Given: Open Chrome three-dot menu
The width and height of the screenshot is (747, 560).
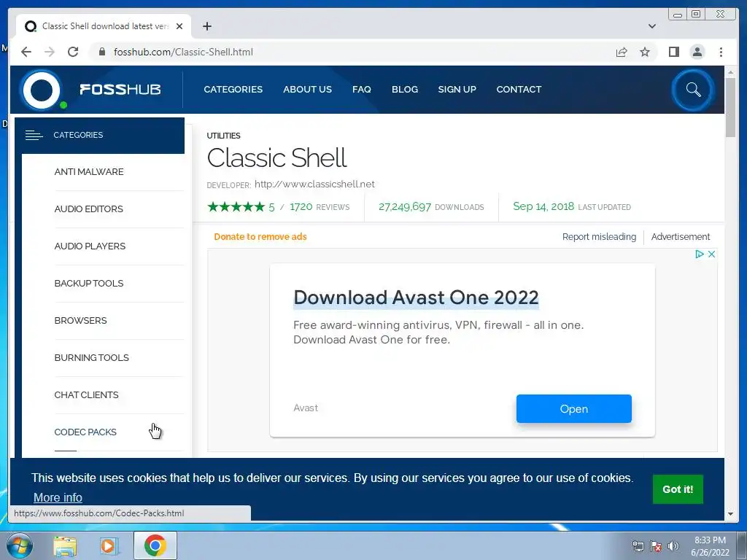Looking at the screenshot, I should [721, 52].
